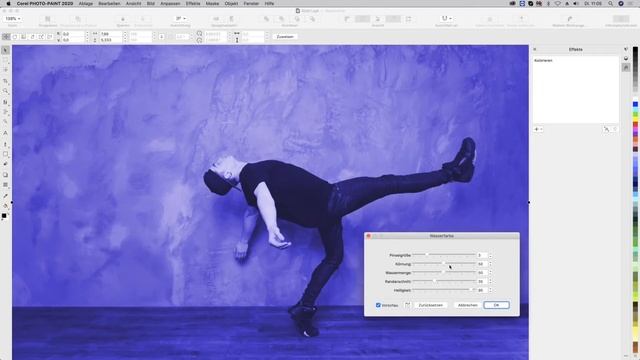Viewport: 640px width, 360px height.
Task: Toggle the Vorschau preview checkbox
Action: [x=378, y=305]
